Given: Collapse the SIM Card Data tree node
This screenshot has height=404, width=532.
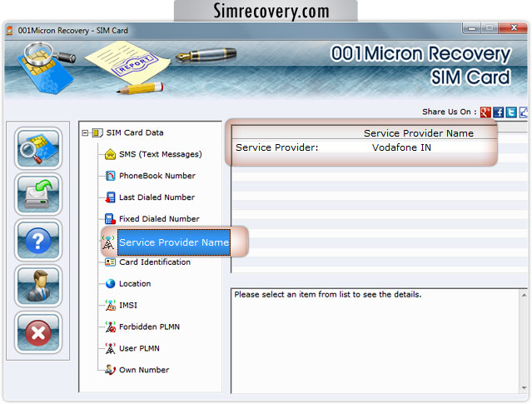Looking at the screenshot, I should click(x=85, y=132).
